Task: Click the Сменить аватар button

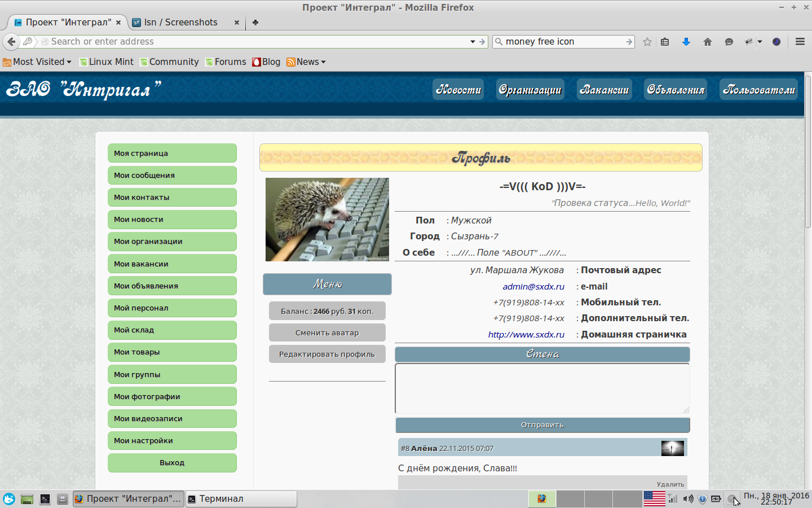Action: tap(327, 332)
